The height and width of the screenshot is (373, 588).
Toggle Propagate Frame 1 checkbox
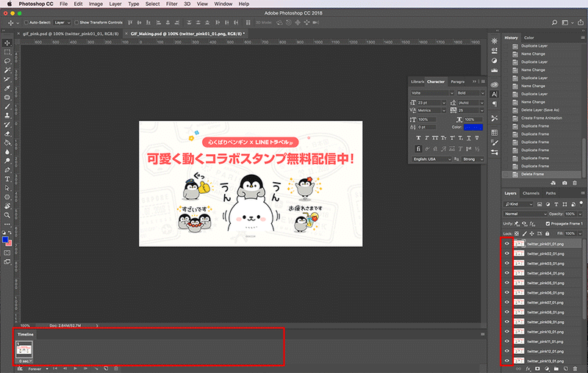(x=548, y=223)
